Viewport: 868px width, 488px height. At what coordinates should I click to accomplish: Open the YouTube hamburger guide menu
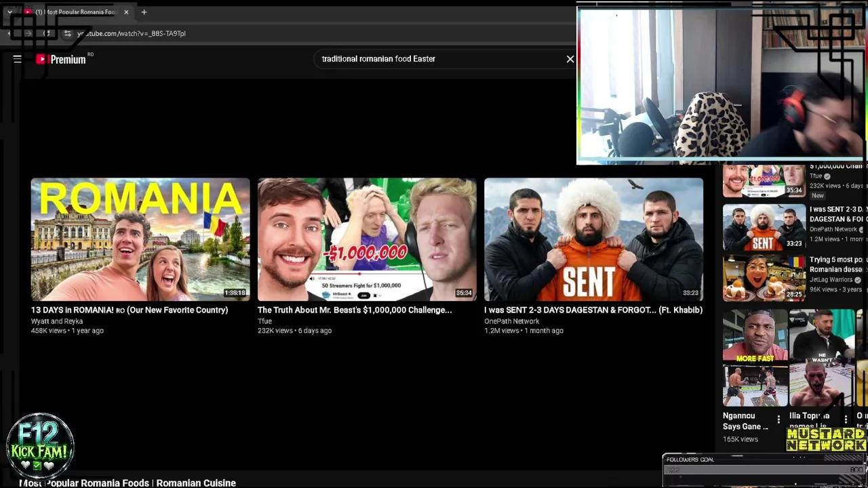click(x=18, y=59)
